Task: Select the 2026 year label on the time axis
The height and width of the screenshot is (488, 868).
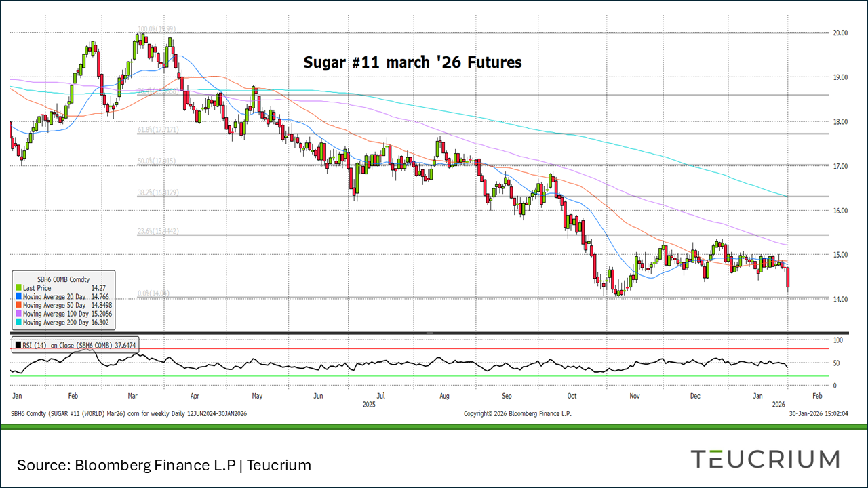Action: click(778, 403)
